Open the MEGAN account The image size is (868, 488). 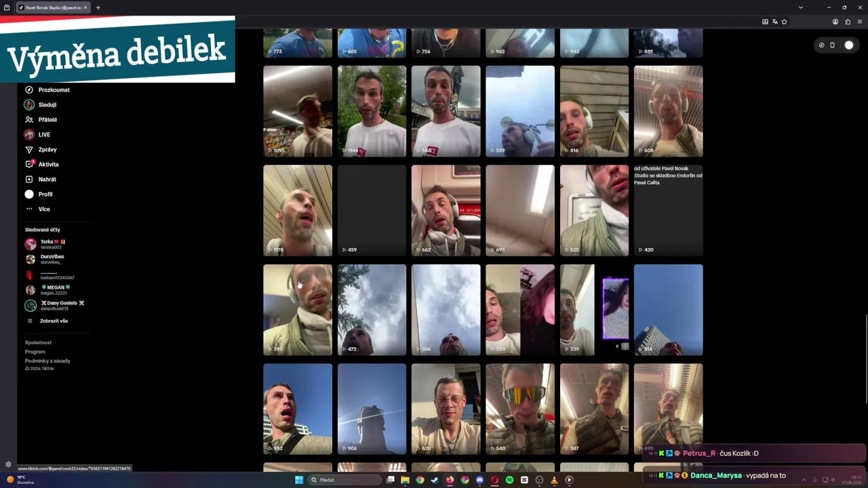(x=48, y=289)
